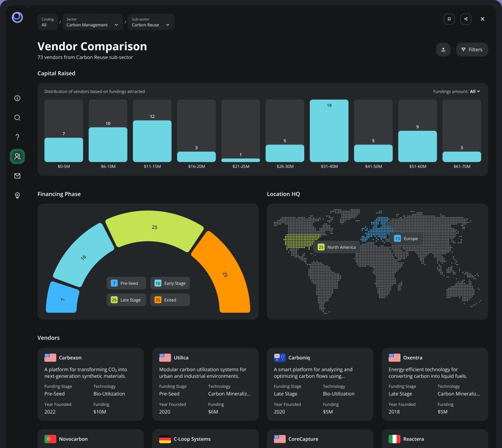The width and height of the screenshot is (502, 448).
Task: Open the C-Loop Systems vendor name
Action: (192, 439)
